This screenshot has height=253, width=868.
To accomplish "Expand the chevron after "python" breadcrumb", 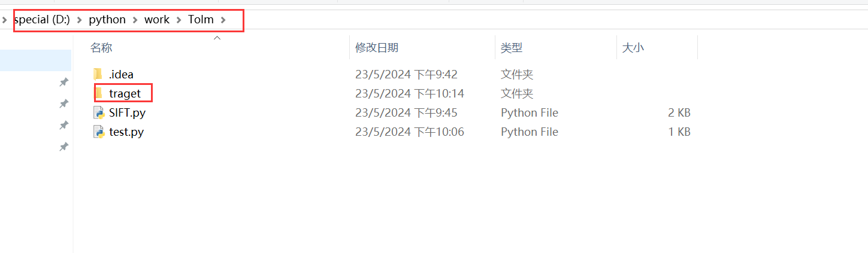I will pyautogui.click(x=135, y=20).
